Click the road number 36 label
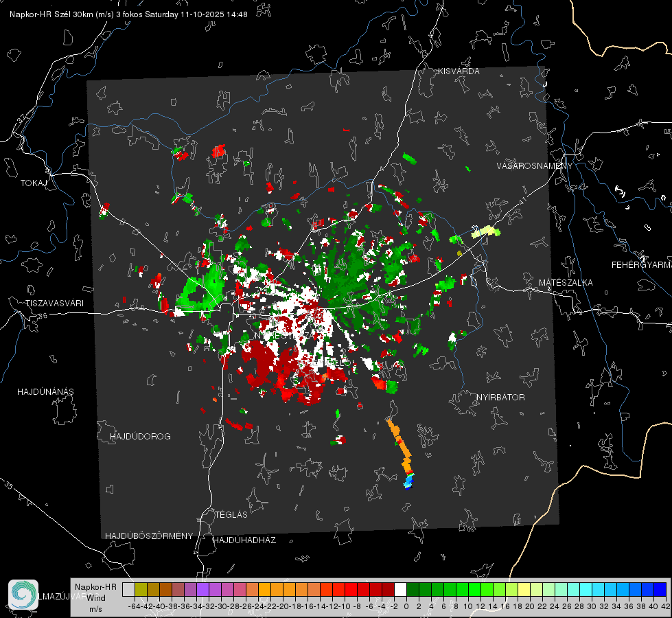This screenshot has height=618, width=672. tap(43, 316)
